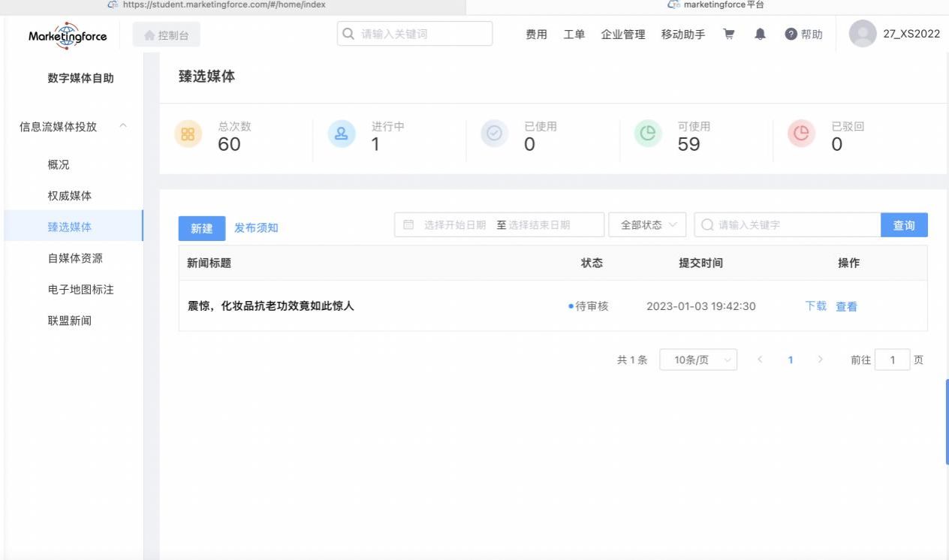
Task: Open the 全部状态 status dropdown
Action: 647,225
